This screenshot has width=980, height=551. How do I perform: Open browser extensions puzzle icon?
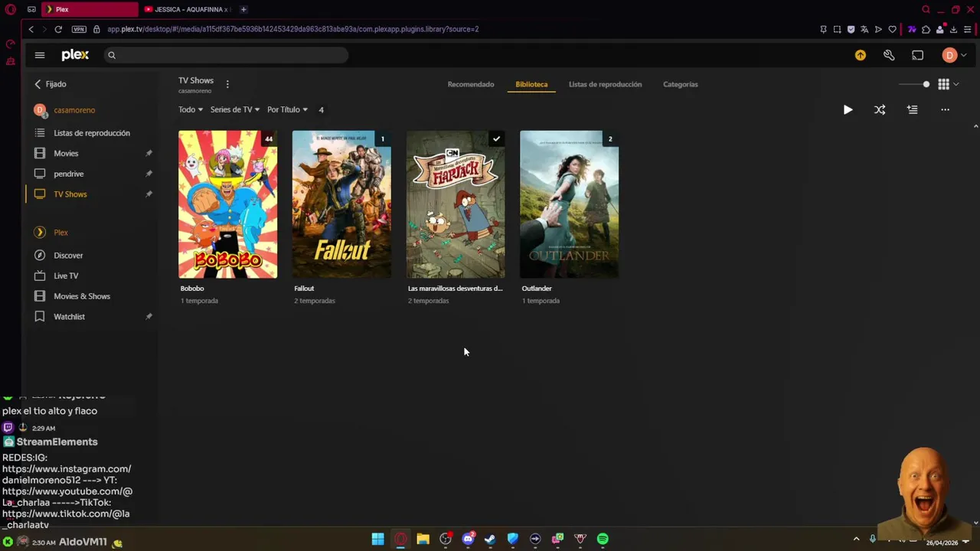(926, 29)
